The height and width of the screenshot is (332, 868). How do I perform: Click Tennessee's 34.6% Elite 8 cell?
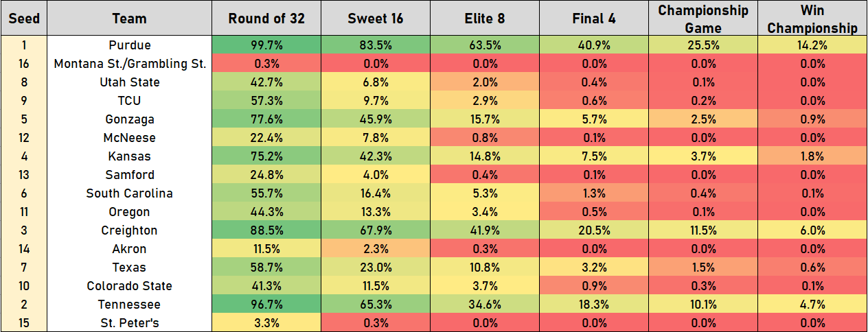[483, 305]
